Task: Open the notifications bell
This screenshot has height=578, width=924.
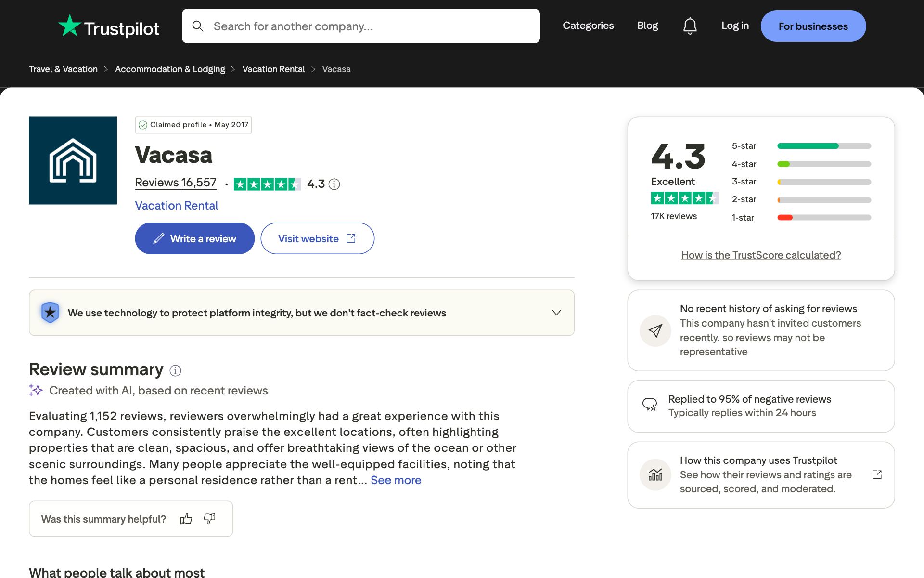Action: coord(690,26)
